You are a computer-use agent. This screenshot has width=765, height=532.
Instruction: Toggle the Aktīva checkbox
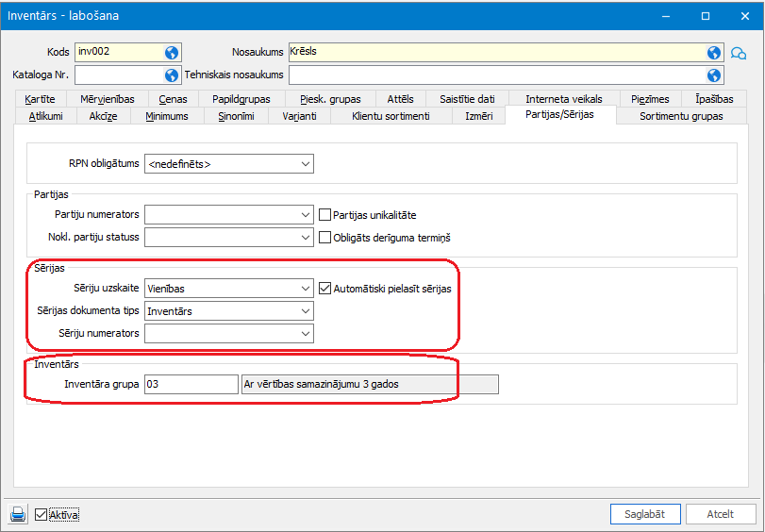click(x=41, y=514)
